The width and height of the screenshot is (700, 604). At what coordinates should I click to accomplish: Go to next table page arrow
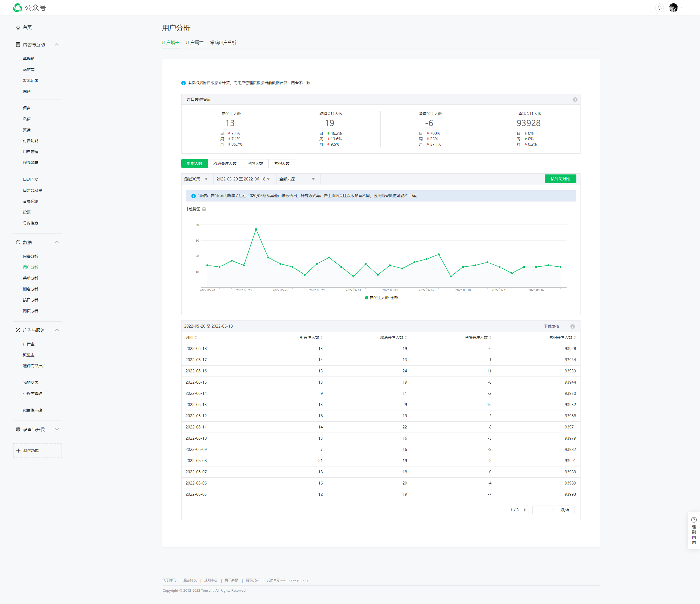coord(525,510)
